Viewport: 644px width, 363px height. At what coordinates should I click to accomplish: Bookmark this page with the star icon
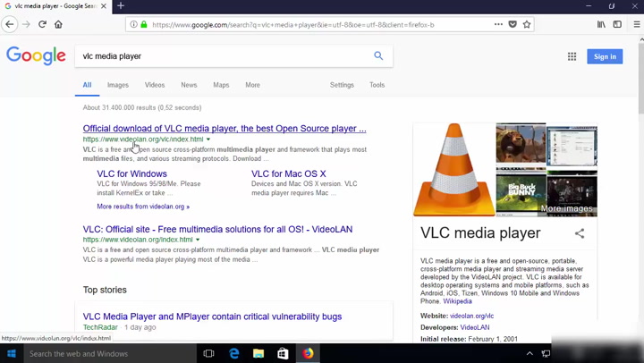tap(527, 24)
